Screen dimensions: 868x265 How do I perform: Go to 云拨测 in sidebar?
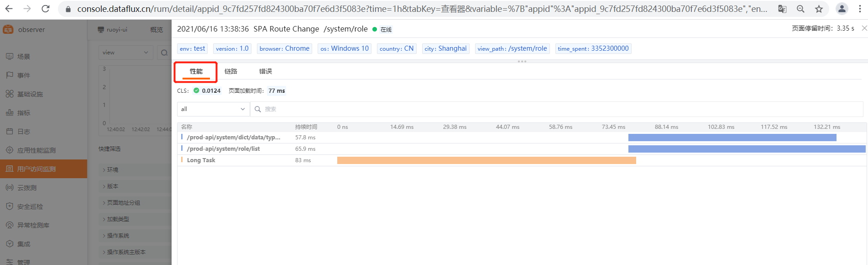pyautogui.click(x=27, y=188)
